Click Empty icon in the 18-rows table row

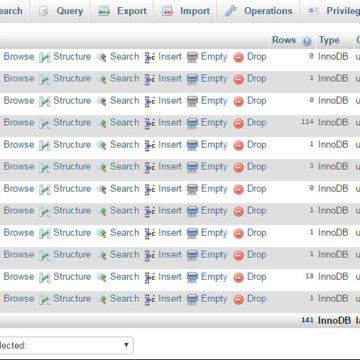(192, 278)
